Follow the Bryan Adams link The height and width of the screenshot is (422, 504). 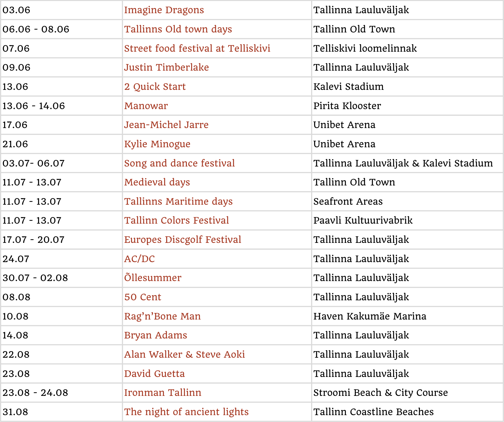coord(156,336)
